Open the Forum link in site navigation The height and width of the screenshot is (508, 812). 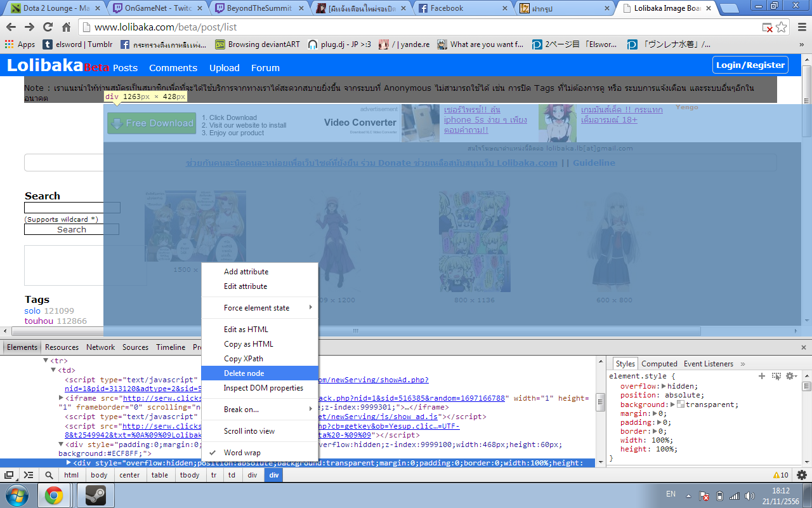pyautogui.click(x=265, y=68)
